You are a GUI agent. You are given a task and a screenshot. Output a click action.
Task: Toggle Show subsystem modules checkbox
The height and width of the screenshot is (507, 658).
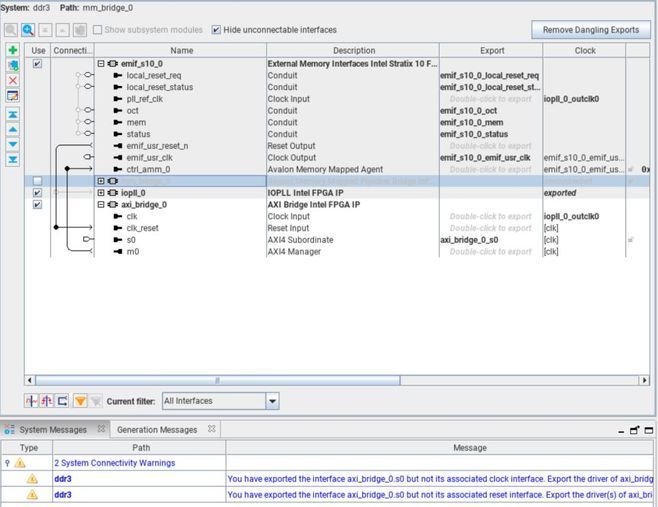coord(97,30)
